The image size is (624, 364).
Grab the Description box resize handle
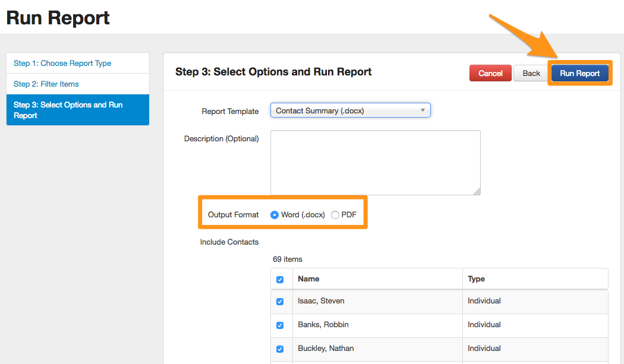coord(477,191)
